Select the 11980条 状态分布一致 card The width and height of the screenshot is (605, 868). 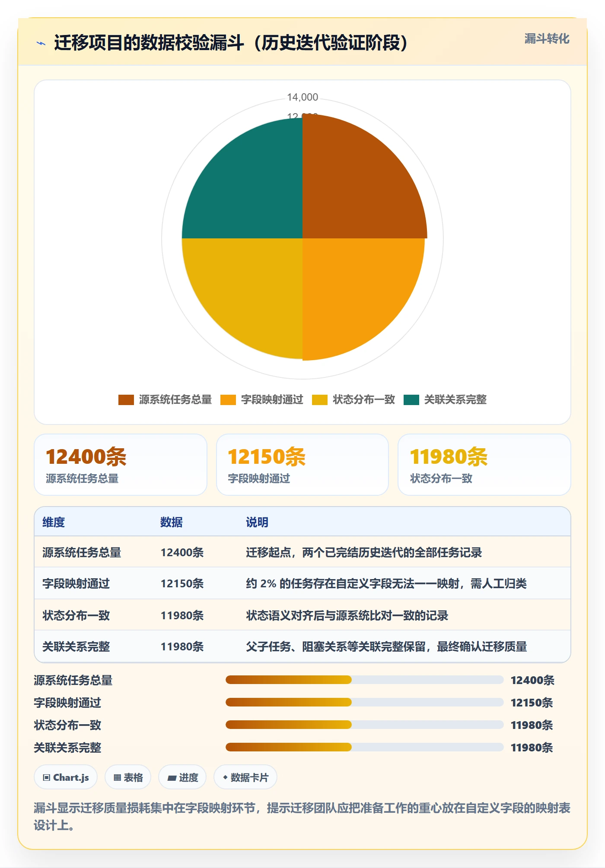[484, 465]
